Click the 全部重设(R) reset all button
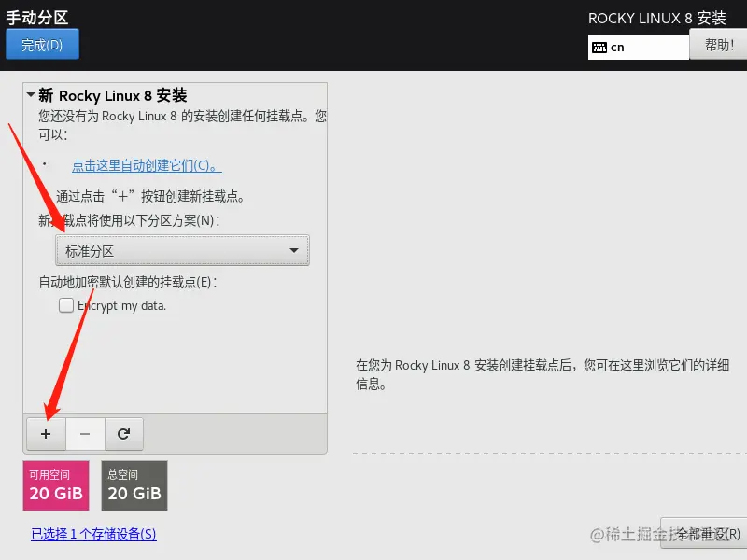This screenshot has height=560, width=747. point(704,533)
